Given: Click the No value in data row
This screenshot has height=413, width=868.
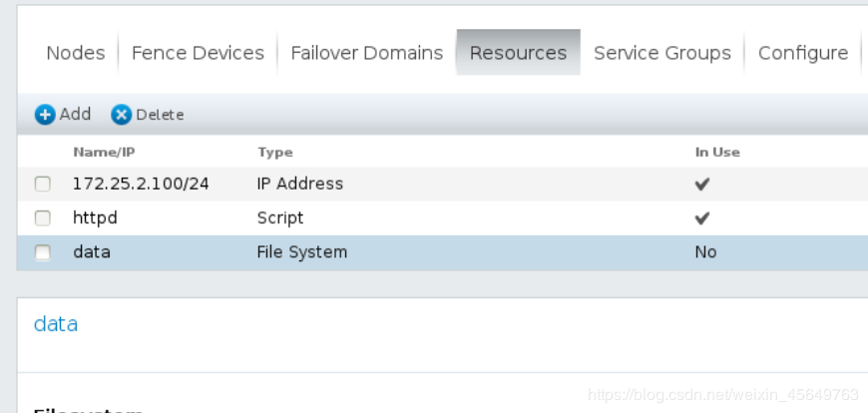Looking at the screenshot, I should [x=705, y=252].
